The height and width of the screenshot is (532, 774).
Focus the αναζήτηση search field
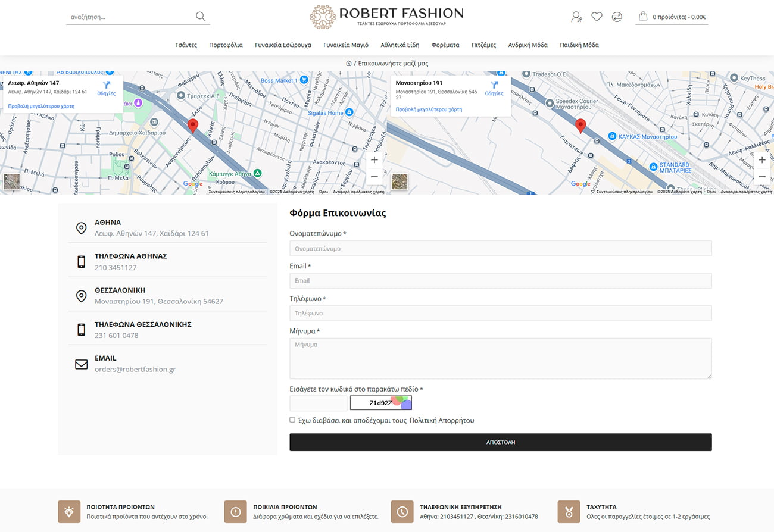[131, 17]
